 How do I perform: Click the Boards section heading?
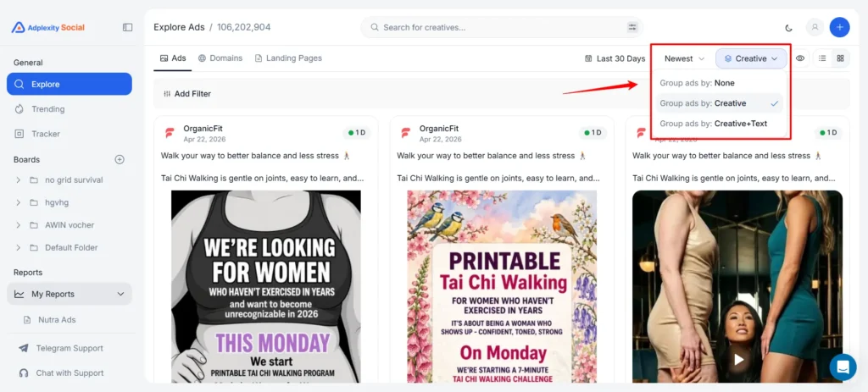coord(26,160)
